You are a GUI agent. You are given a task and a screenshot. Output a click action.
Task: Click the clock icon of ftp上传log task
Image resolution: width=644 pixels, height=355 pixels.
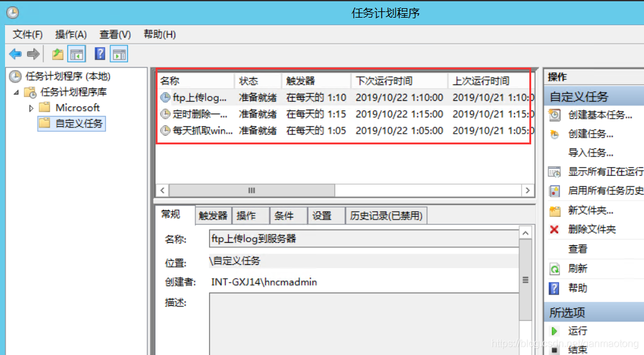(165, 97)
